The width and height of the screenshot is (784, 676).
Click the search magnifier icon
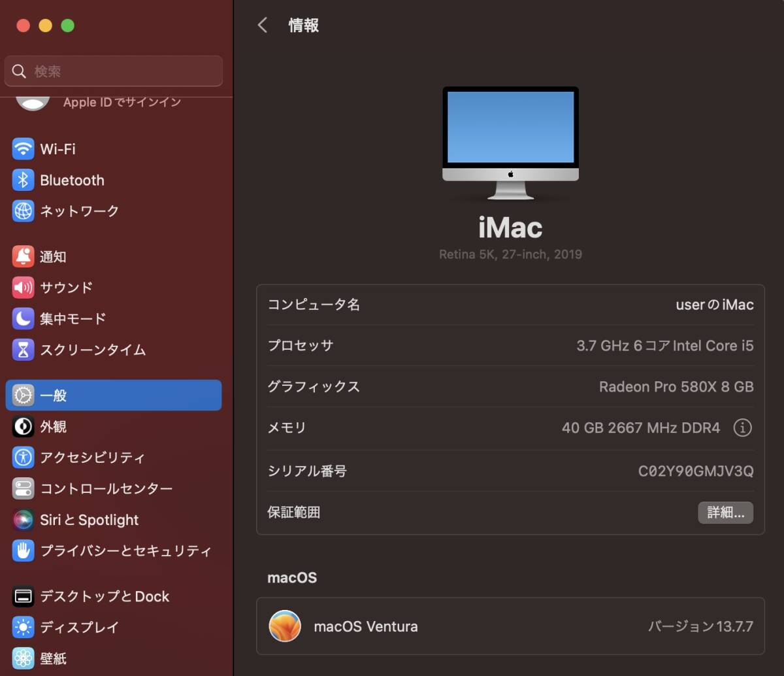[20, 71]
